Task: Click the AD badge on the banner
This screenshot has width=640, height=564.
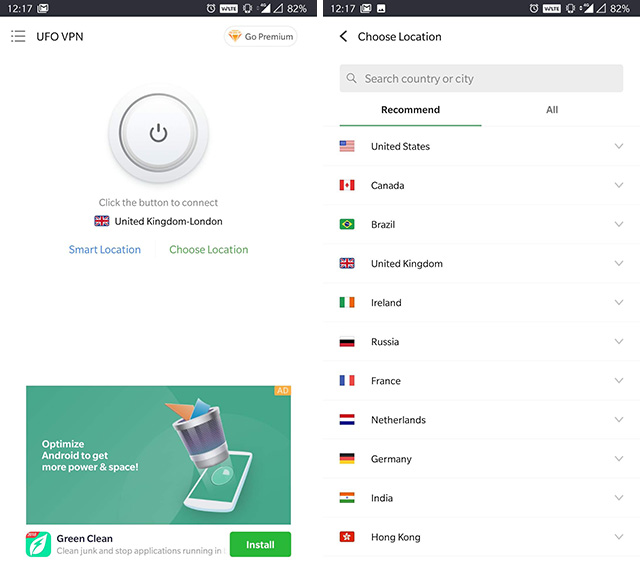Action: click(282, 391)
